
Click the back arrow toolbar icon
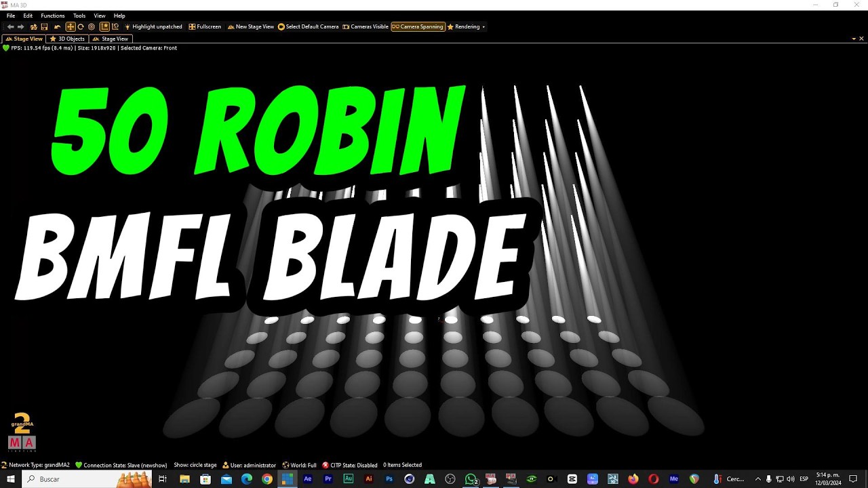[x=10, y=27]
